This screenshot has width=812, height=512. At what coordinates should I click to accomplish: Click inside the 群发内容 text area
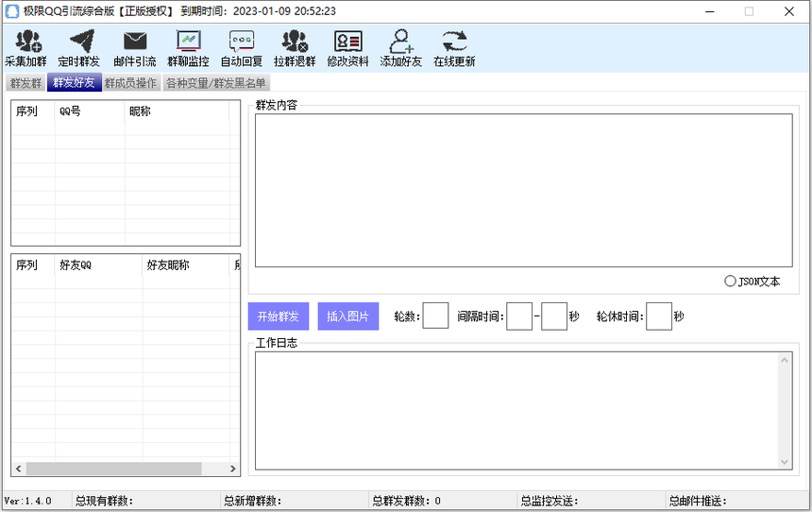click(x=524, y=190)
